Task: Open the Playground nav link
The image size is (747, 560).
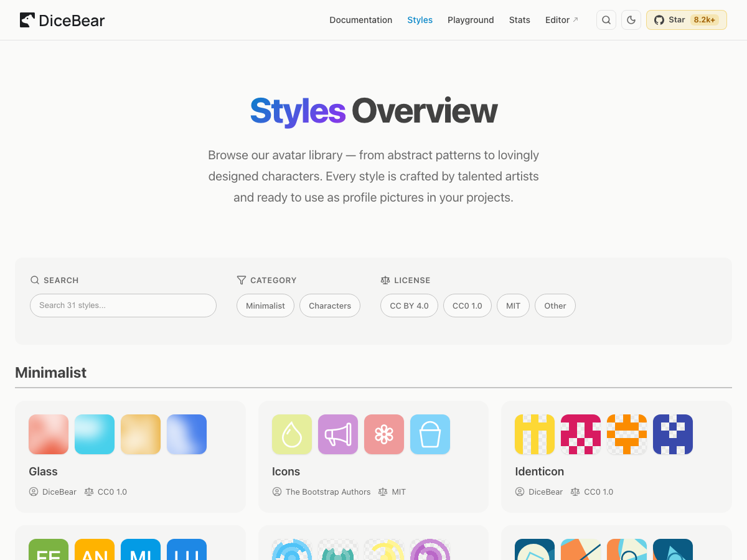Action: point(471,20)
